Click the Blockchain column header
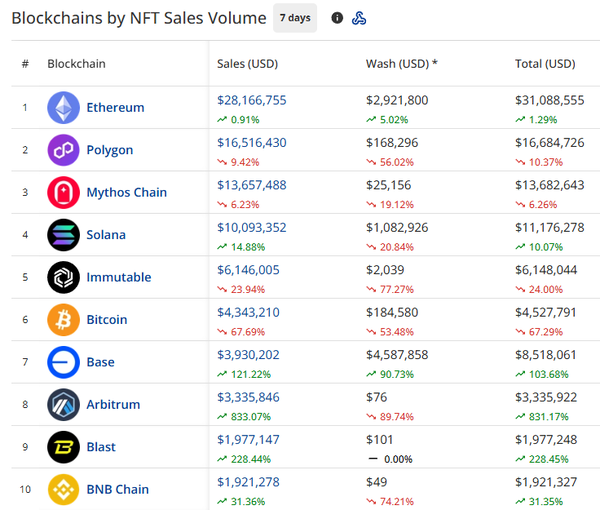Image resolution: width=600 pixels, height=510 pixels. [x=76, y=64]
